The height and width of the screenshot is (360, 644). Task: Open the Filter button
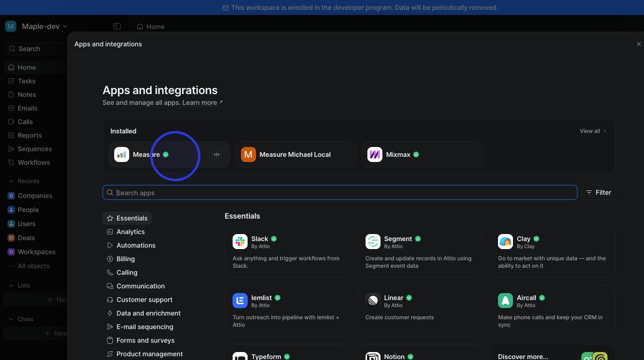(x=599, y=192)
